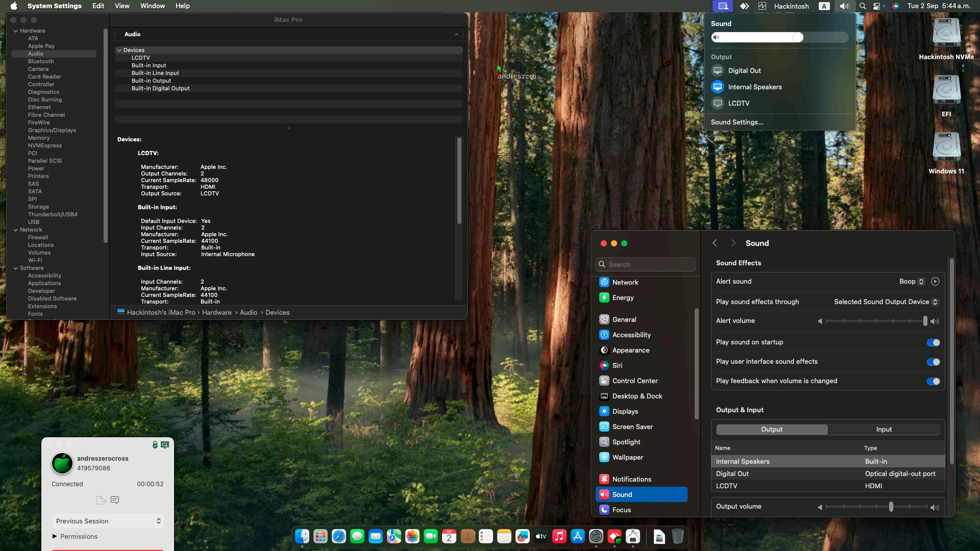This screenshot has width=980, height=551.
Task: Open the Window menu in menu bar
Action: [x=152, y=6]
